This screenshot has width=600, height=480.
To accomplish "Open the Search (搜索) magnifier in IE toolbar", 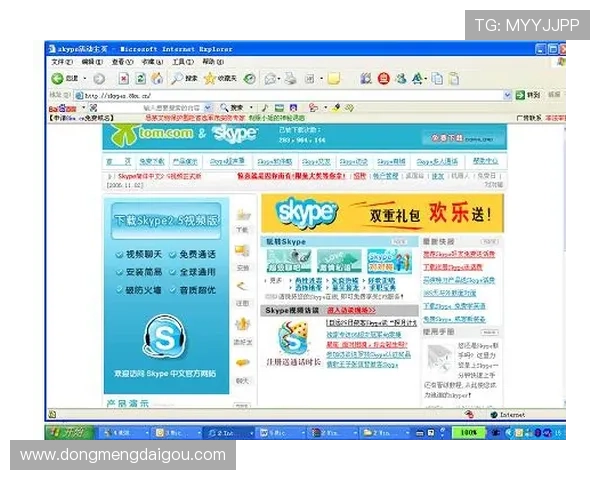I will coord(184,78).
